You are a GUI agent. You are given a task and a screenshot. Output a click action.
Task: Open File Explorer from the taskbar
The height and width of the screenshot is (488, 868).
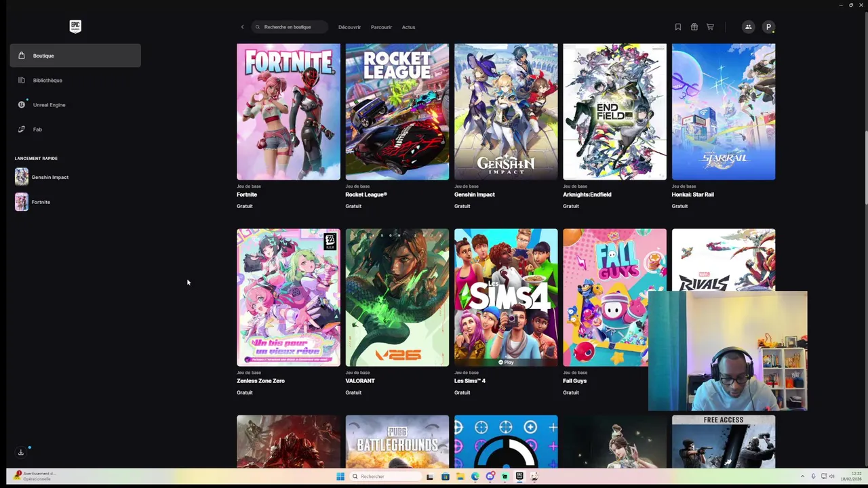pos(460,476)
